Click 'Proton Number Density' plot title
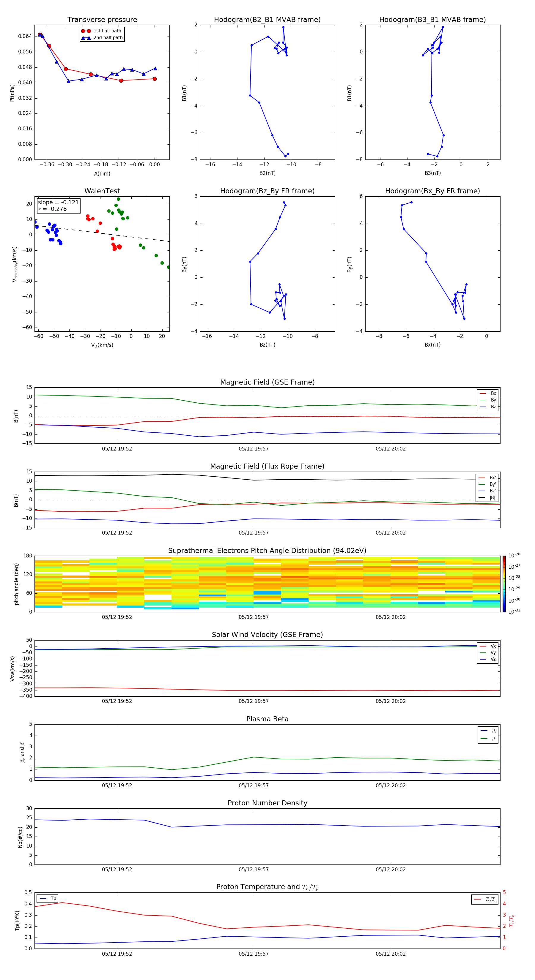The image size is (535, 980). click(x=267, y=803)
